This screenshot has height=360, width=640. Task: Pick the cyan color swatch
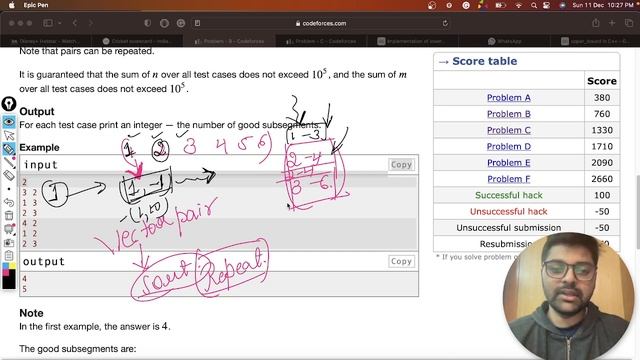click(x=5, y=266)
